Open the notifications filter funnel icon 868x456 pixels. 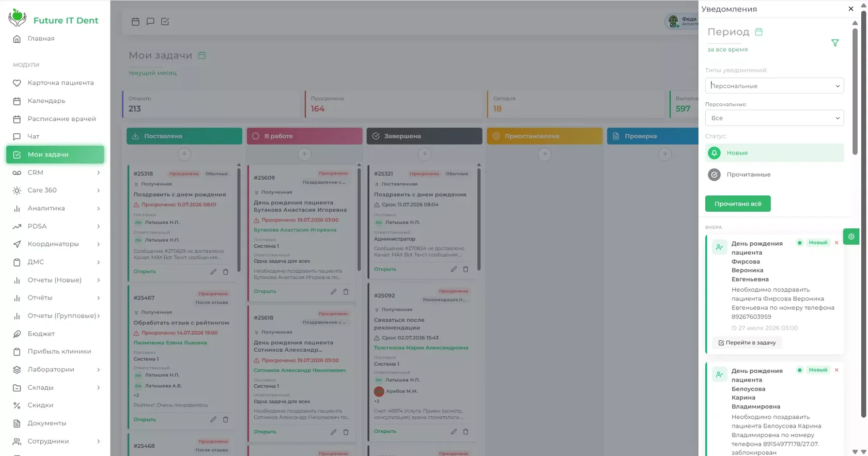click(835, 43)
